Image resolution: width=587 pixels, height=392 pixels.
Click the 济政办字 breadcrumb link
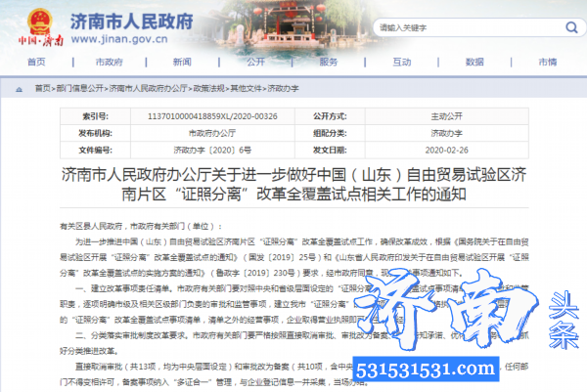point(283,88)
